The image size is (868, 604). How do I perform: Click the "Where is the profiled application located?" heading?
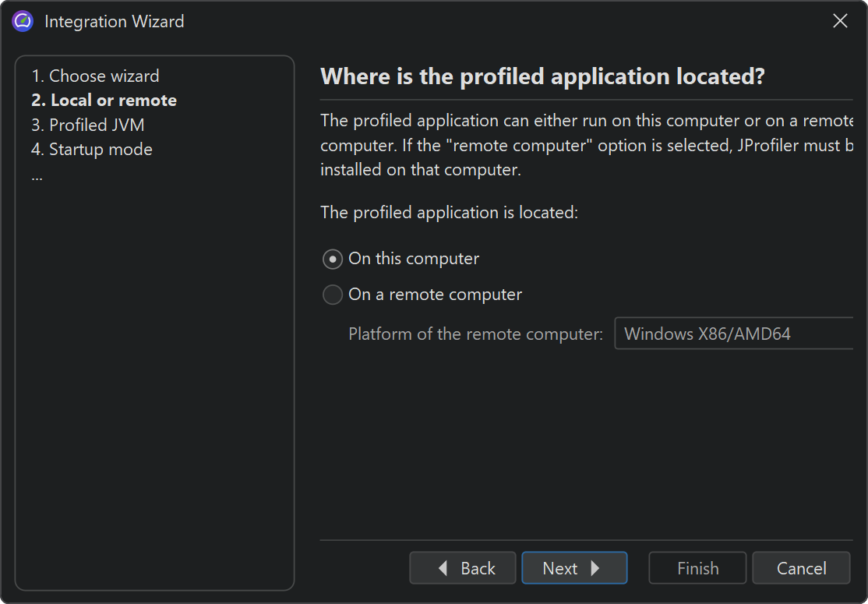pyautogui.click(x=542, y=76)
